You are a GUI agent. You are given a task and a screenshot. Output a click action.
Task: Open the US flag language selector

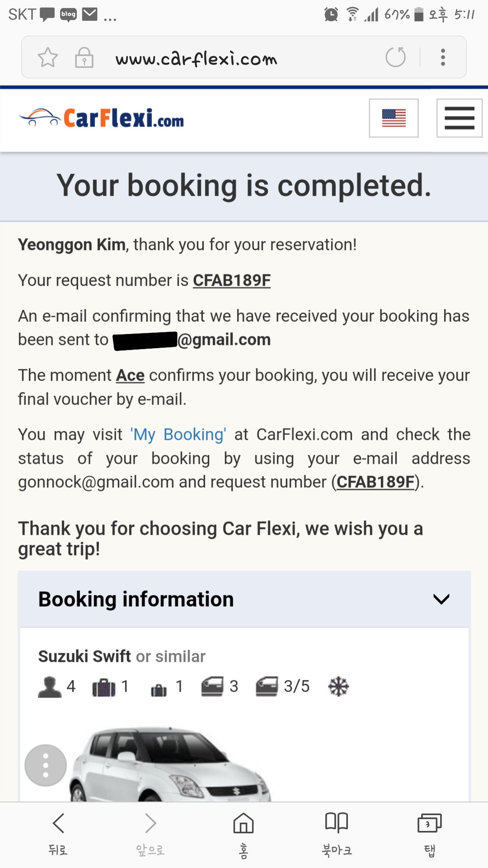394,118
